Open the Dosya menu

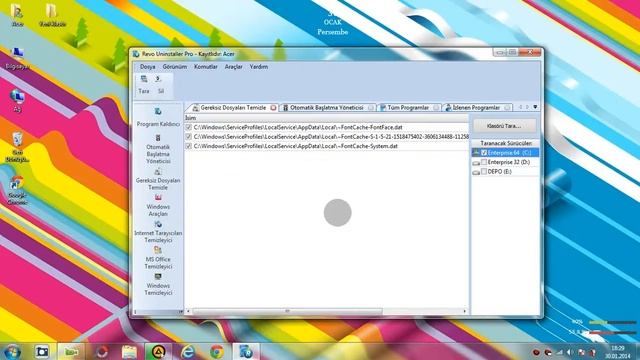[x=147, y=67]
